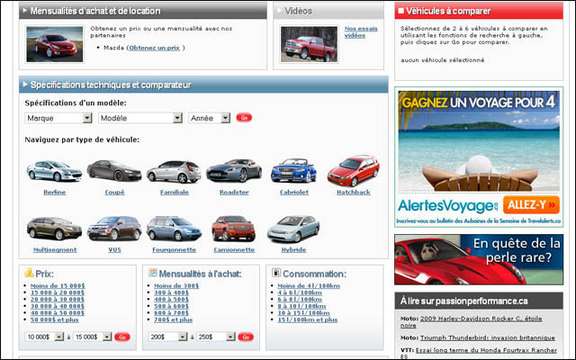
Task: Click the Go button under Prix
Action: click(x=122, y=337)
